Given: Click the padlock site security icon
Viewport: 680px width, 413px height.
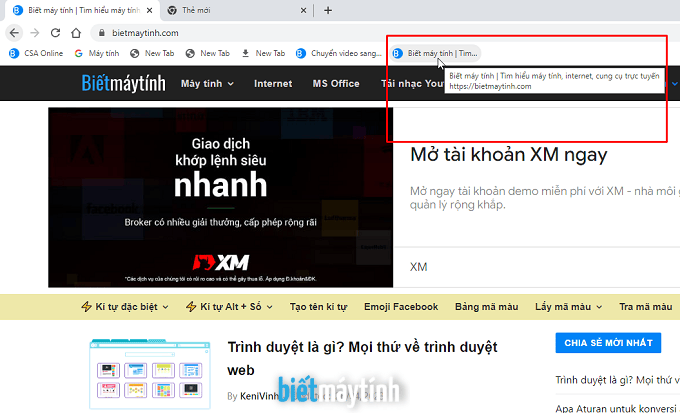Looking at the screenshot, I should coord(102,33).
